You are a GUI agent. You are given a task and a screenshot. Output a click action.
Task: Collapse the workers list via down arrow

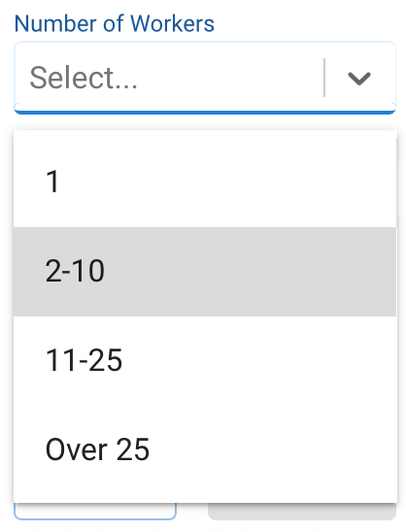pos(358,79)
